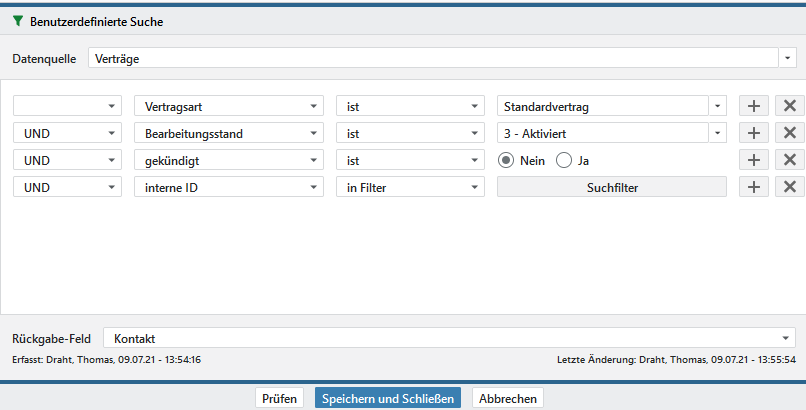The width and height of the screenshot is (806, 410).
Task: Add a row after the gekündigt condition
Action: pos(754,160)
